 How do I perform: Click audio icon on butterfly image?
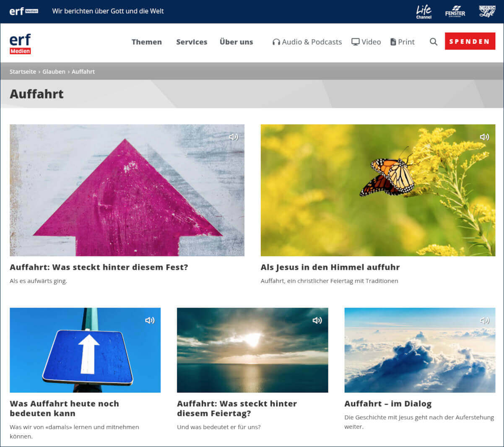point(484,137)
